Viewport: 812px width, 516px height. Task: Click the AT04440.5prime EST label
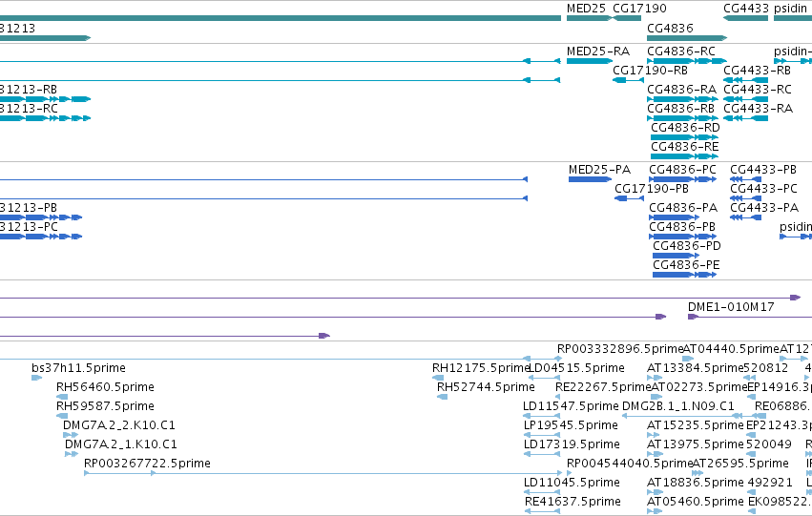click(731, 349)
